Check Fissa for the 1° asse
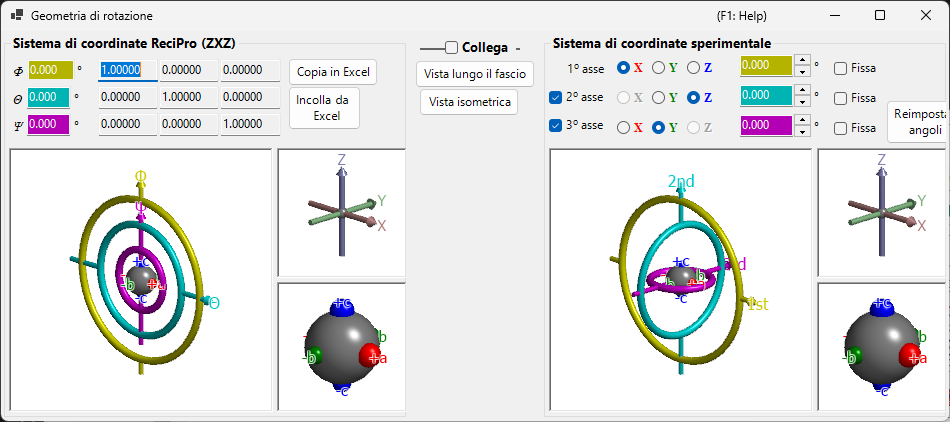The width and height of the screenshot is (950, 422). point(840,68)
